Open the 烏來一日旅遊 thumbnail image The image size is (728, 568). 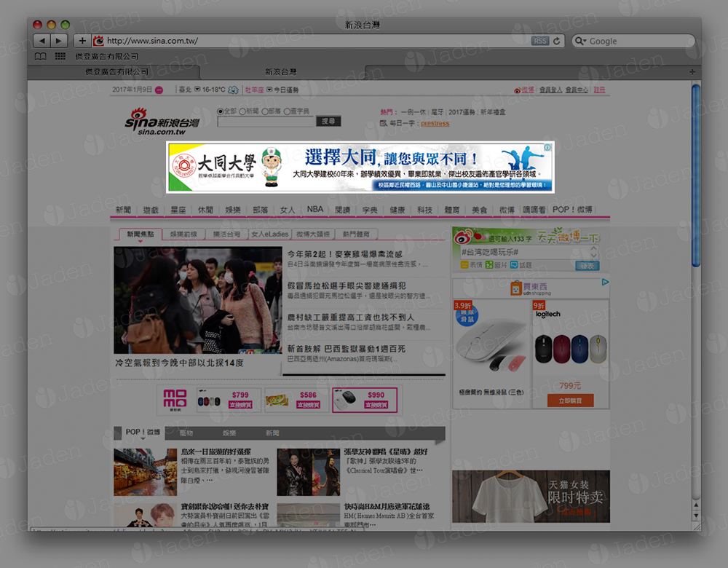pos(146,472)
